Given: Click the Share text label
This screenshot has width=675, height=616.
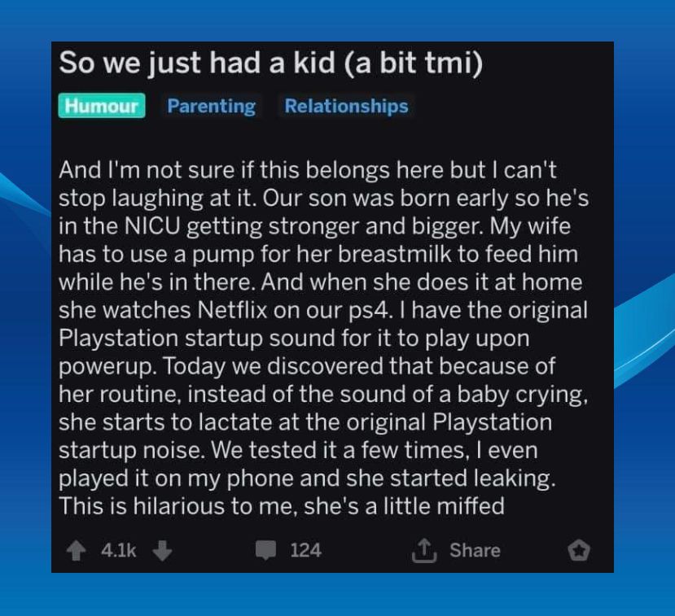Looking at the screenshot, I should pyautogui.click(x=475, y=551).
